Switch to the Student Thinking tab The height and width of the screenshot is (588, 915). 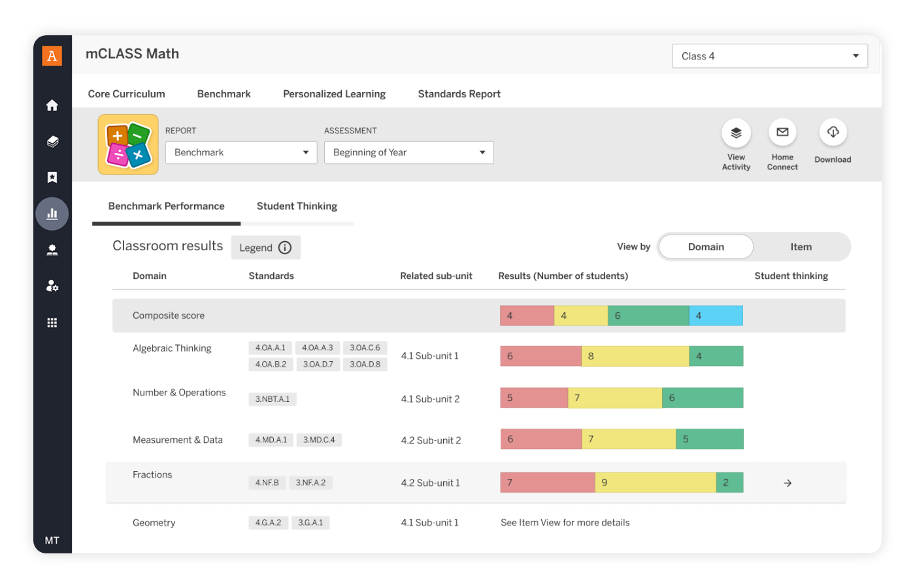pos(297,206)
